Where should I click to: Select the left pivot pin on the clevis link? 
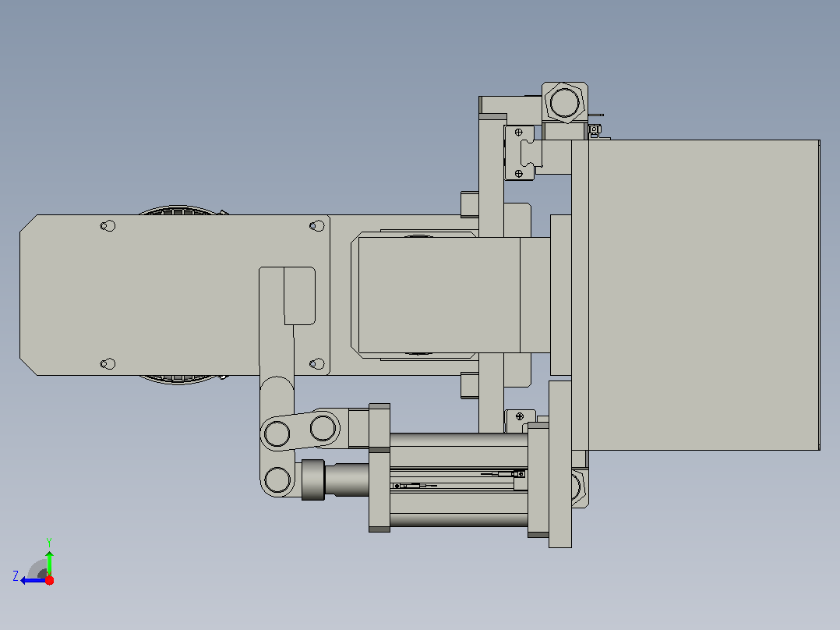[277, 434]
